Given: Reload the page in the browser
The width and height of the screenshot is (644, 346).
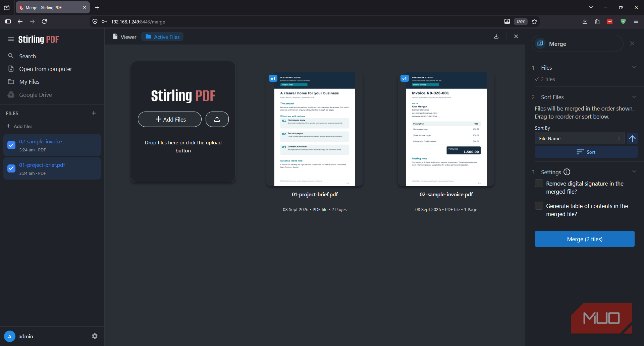Looking at the screenshot, I should point(44,21).
